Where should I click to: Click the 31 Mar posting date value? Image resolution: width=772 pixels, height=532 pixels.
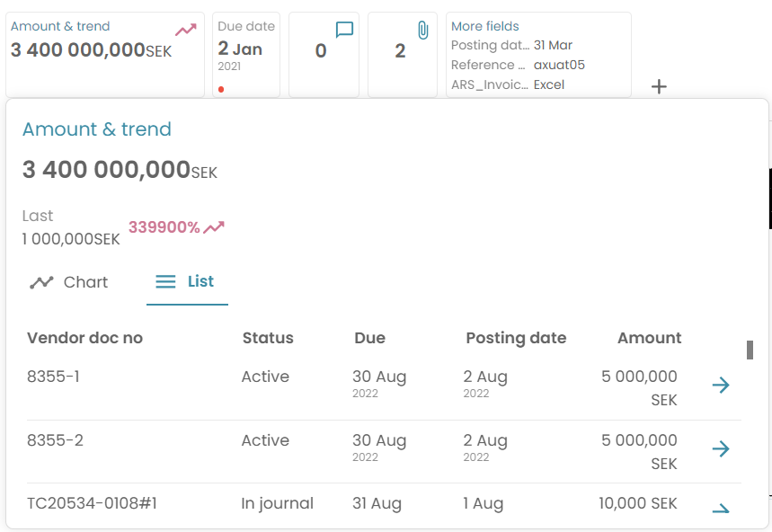point(553,45)
